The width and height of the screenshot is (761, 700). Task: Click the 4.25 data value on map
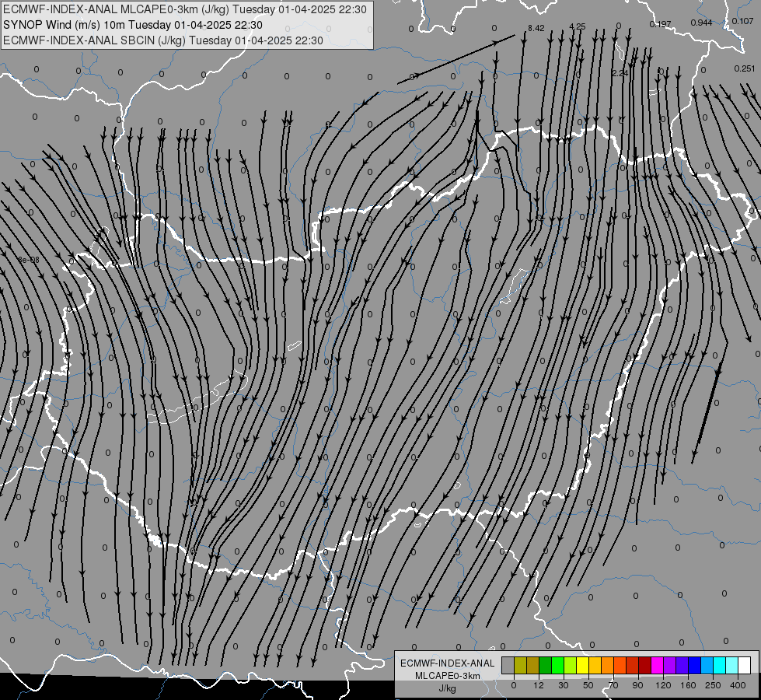pos(578,26)
